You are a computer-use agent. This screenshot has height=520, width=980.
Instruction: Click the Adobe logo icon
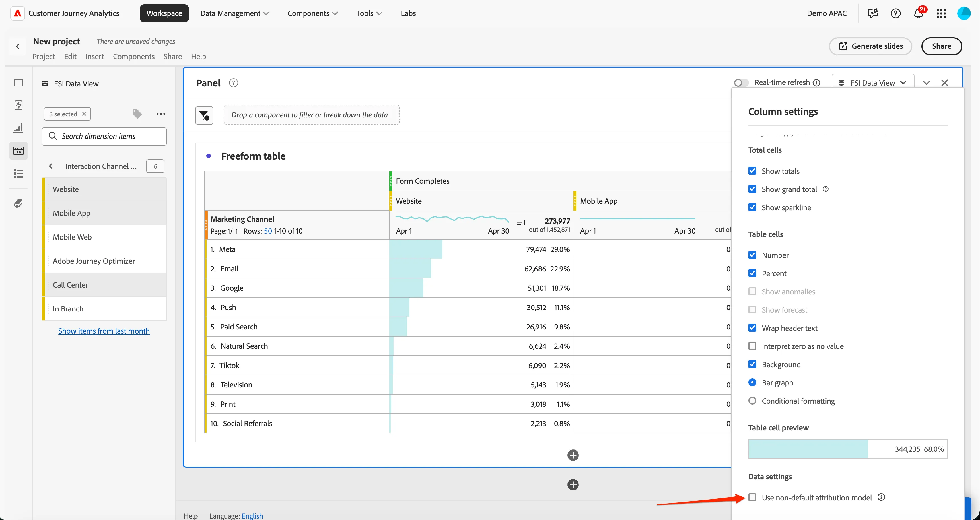(x=18, y=13)
